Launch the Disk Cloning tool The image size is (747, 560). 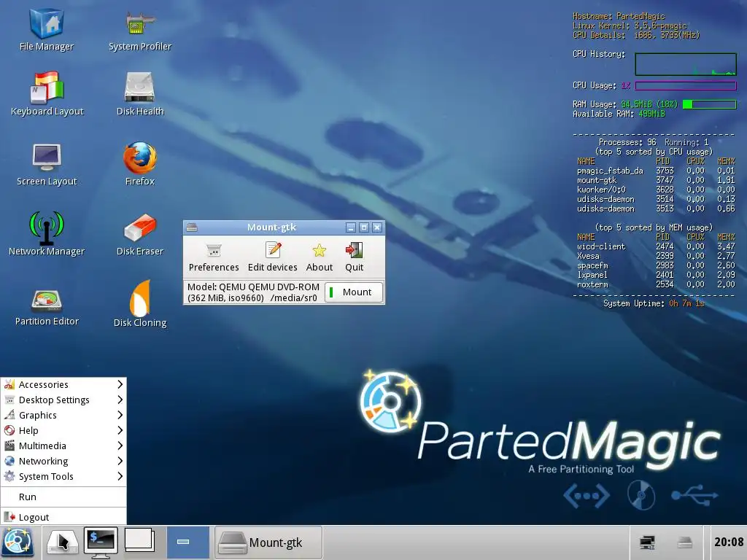pos(139,304)
